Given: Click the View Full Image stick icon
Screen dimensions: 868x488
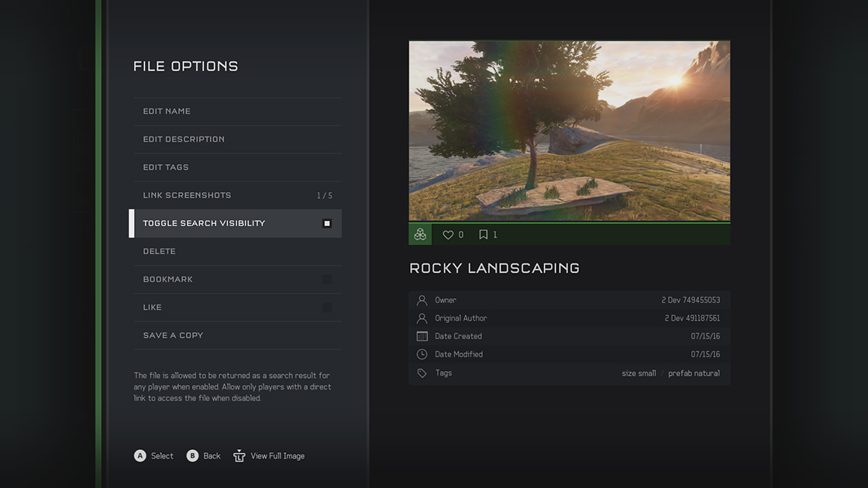Looking at the screenshot, I should pos(239,455).
